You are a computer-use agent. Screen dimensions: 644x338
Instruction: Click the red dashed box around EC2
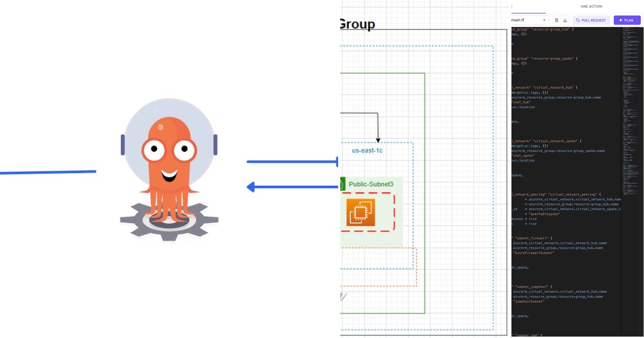point(368,213)
